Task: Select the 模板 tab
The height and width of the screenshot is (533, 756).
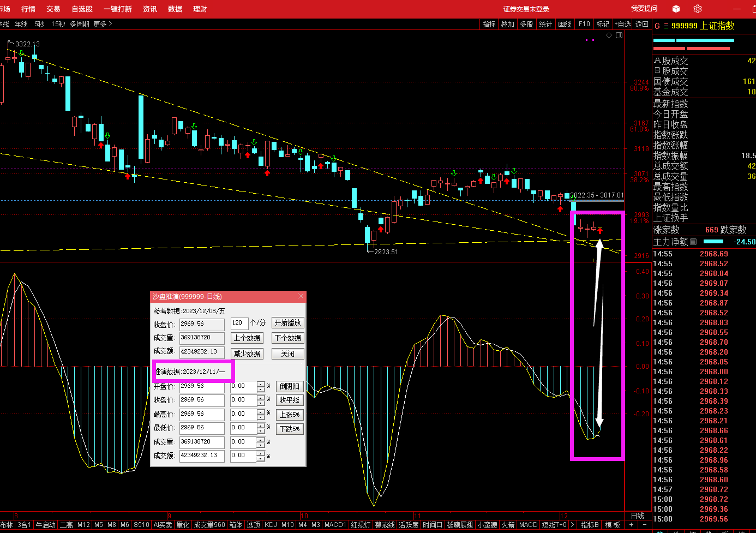Action: pos(613,525)
